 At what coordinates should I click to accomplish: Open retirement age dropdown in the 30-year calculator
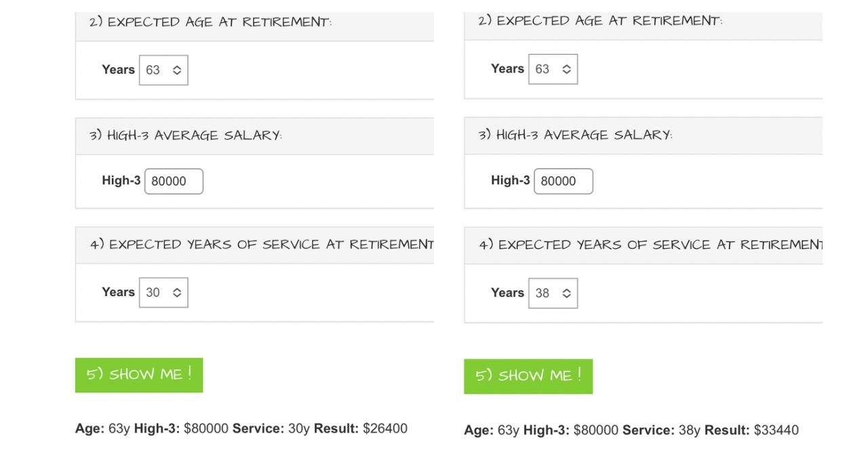[x=163, y=70]
